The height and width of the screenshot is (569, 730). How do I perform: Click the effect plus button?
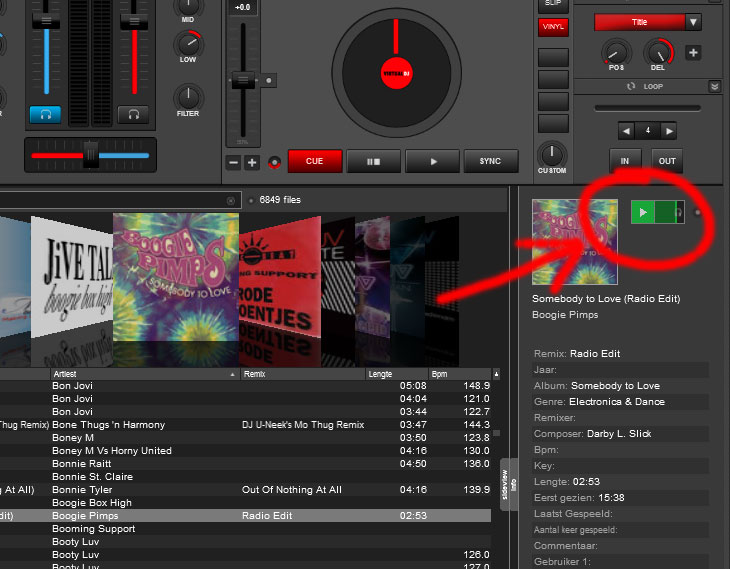pos(693,53)
